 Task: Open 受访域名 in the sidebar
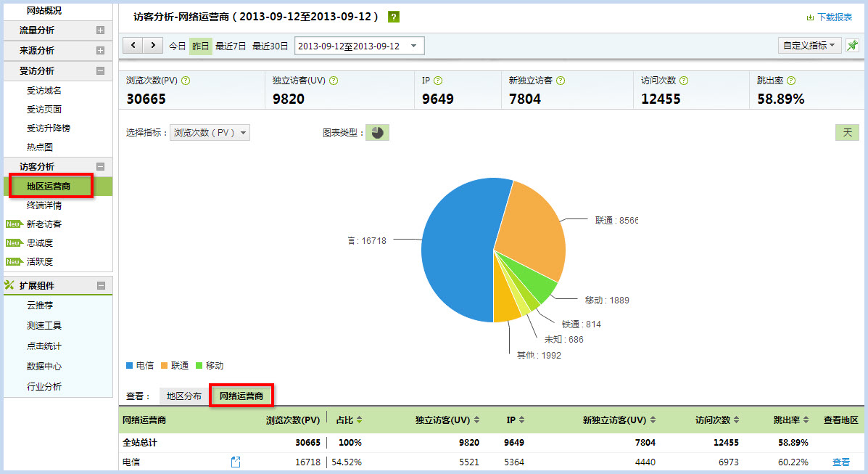point(44,90)
